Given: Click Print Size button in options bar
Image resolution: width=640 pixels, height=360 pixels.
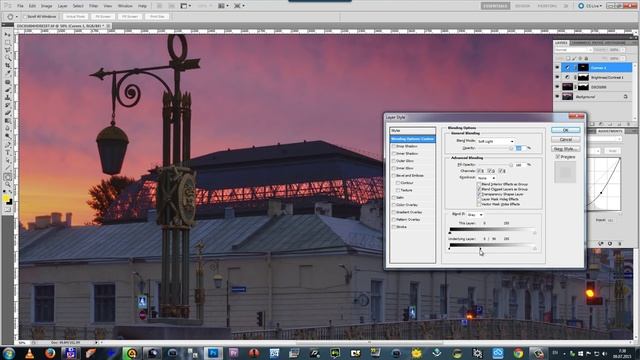Looking at the screenshot, I should coord(157,17).
